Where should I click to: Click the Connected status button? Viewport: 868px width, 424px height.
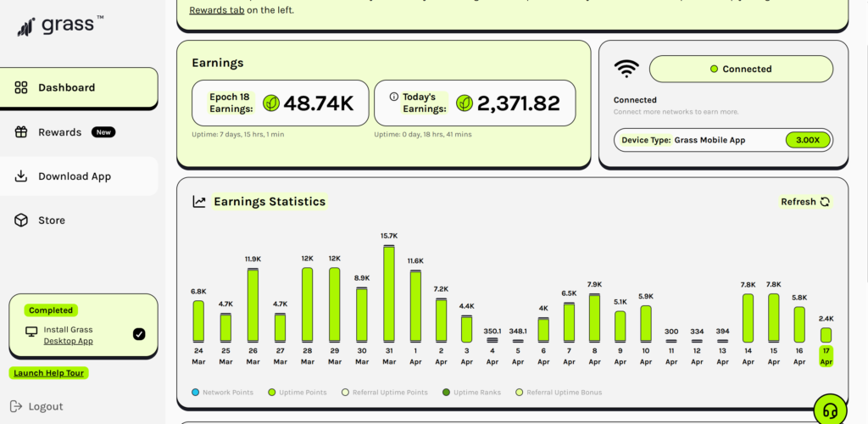coord(741,70)
